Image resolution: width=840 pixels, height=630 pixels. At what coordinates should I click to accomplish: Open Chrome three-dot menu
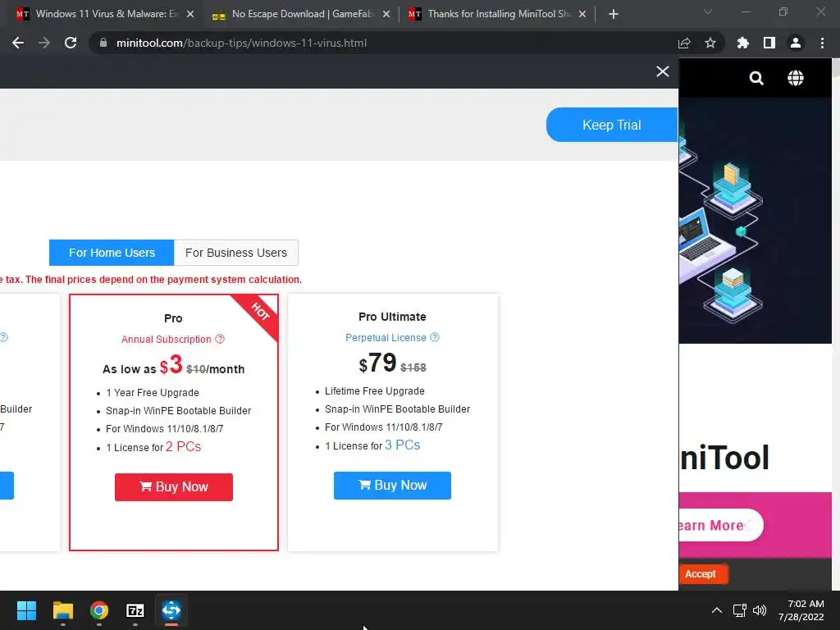822,43
